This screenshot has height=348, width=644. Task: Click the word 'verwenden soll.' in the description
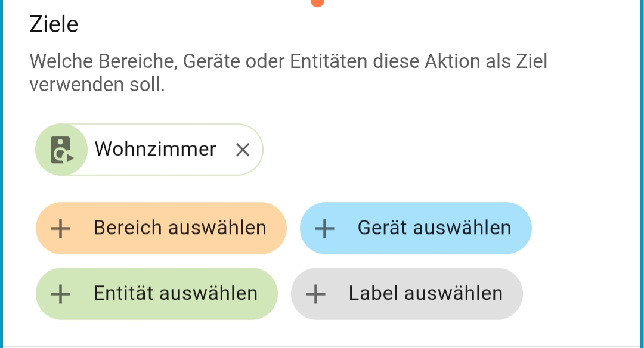point(97,85)
